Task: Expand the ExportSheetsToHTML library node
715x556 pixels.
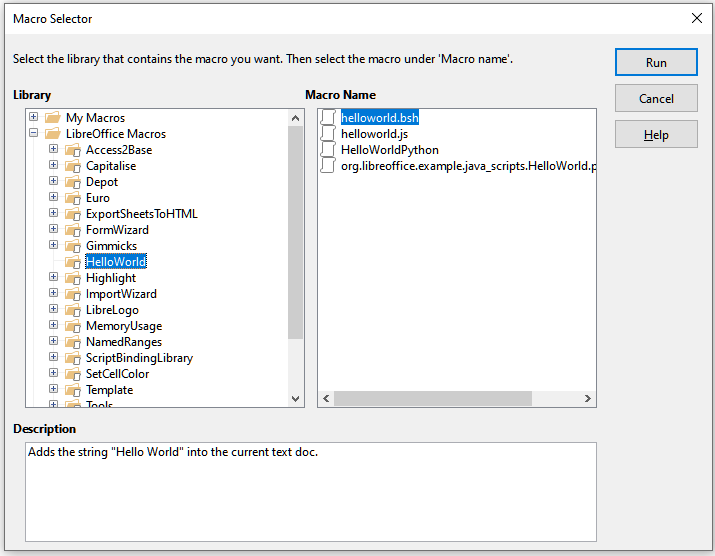Action: [53, 213]
